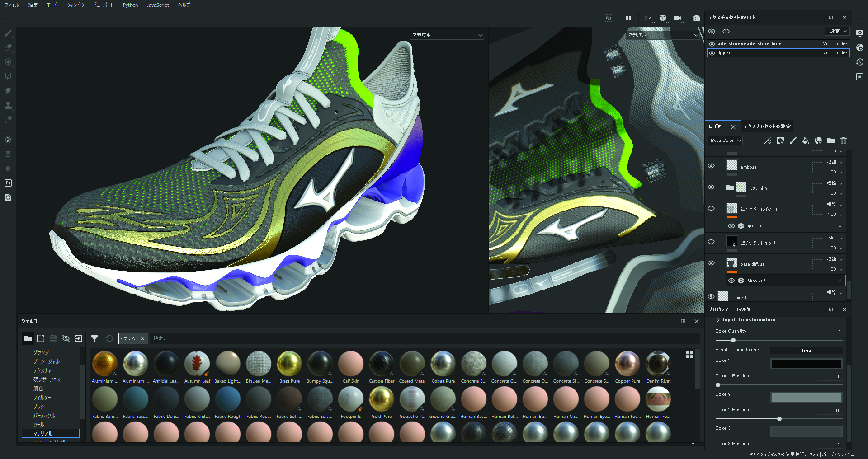The width and height of the screenshot is (868, 459).
Task: Add a folder in the layers toolbar
Action: pyautogui.click(x=831, y=141)
